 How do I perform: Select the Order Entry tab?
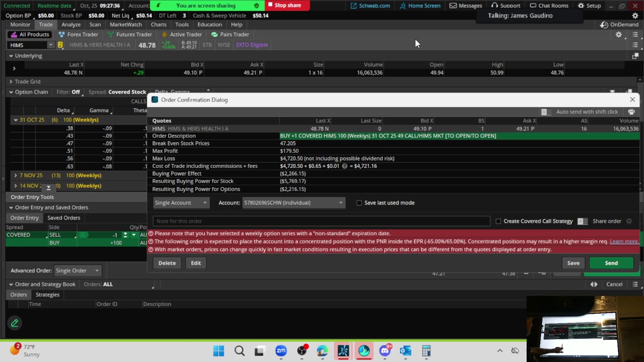(24, 218)
